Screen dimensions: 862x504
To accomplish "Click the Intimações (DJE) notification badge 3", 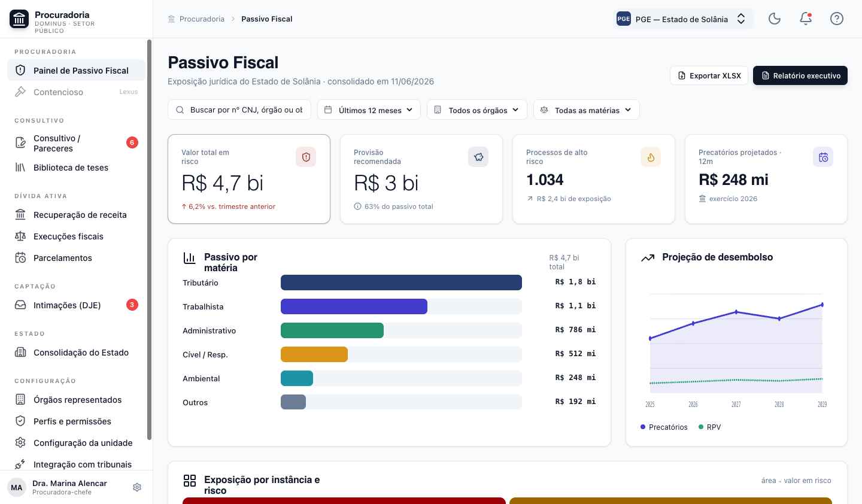I will click(132, 305).
